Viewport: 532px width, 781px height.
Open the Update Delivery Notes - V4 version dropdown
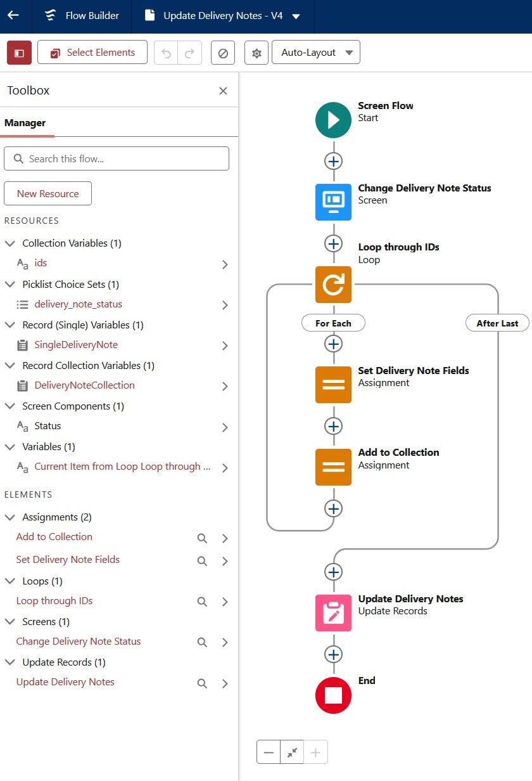[x=296, y=16]
